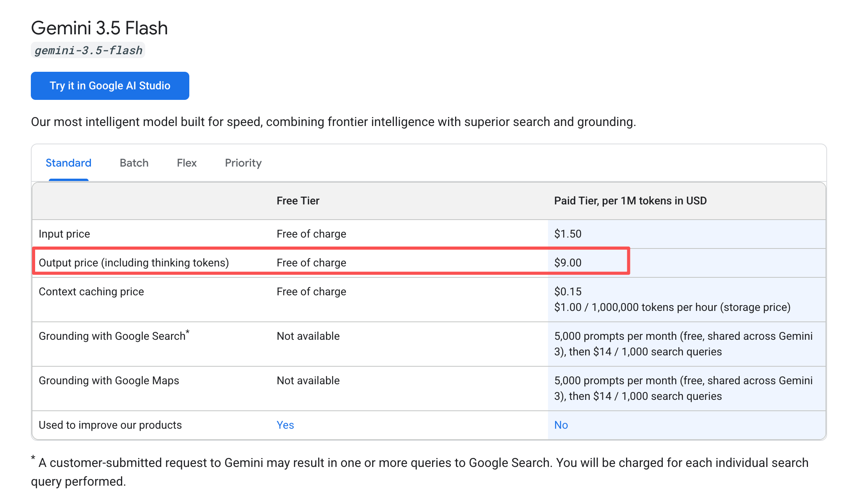The height and width of the screenshot is (504, 847).
Task: Click the No link under Paid Tier
Action: (561, 425)
